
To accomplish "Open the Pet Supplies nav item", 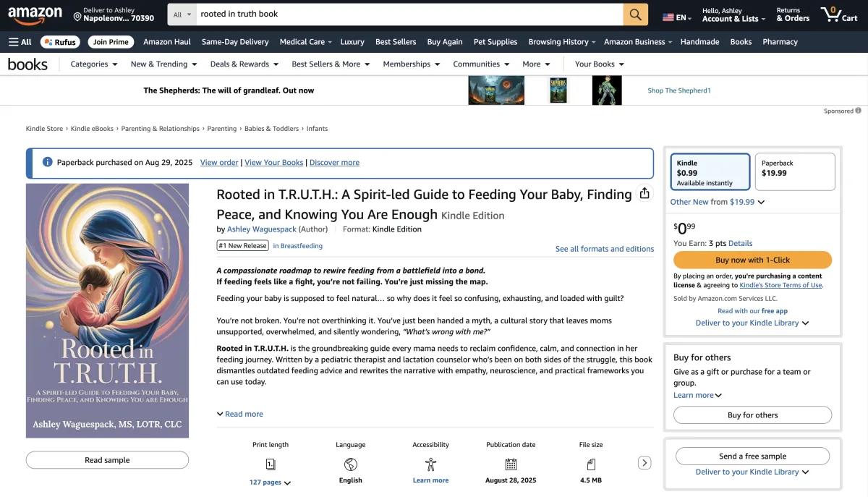I will point(495,42).
